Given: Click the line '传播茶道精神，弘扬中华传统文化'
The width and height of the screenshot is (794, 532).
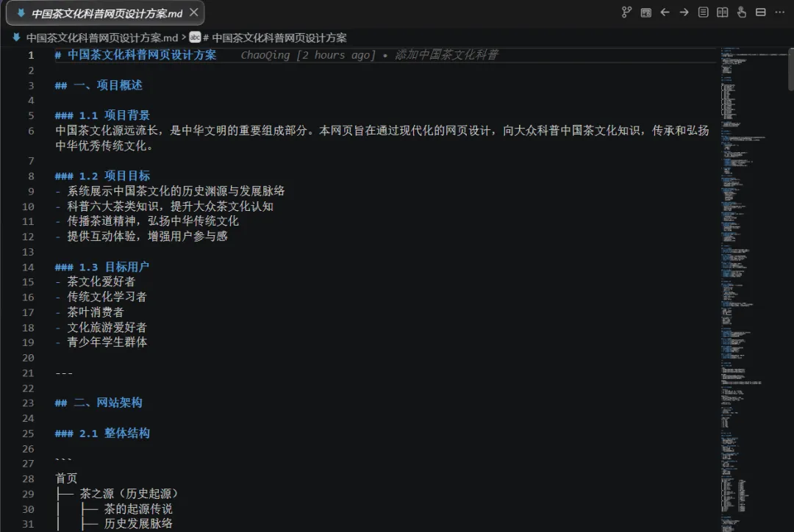Looking at the screenshot, I should point(153,221).
